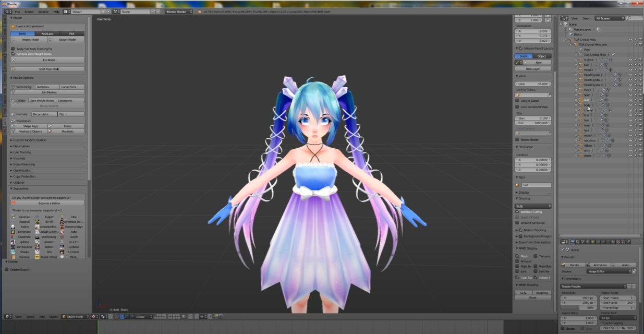The image size is (644, 334).
Task: Open the GLSL material mode dropdown in Shading
Action: pos(533,206)
